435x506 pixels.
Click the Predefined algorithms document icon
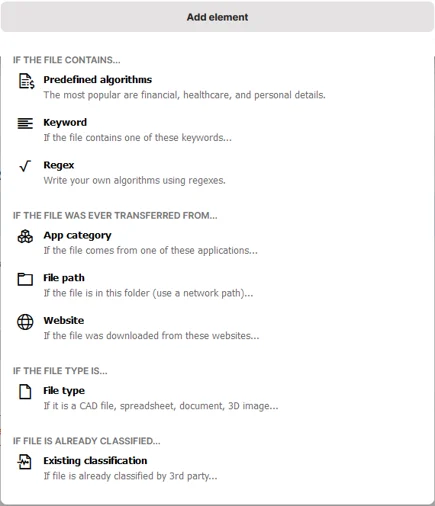coord(26,81)
